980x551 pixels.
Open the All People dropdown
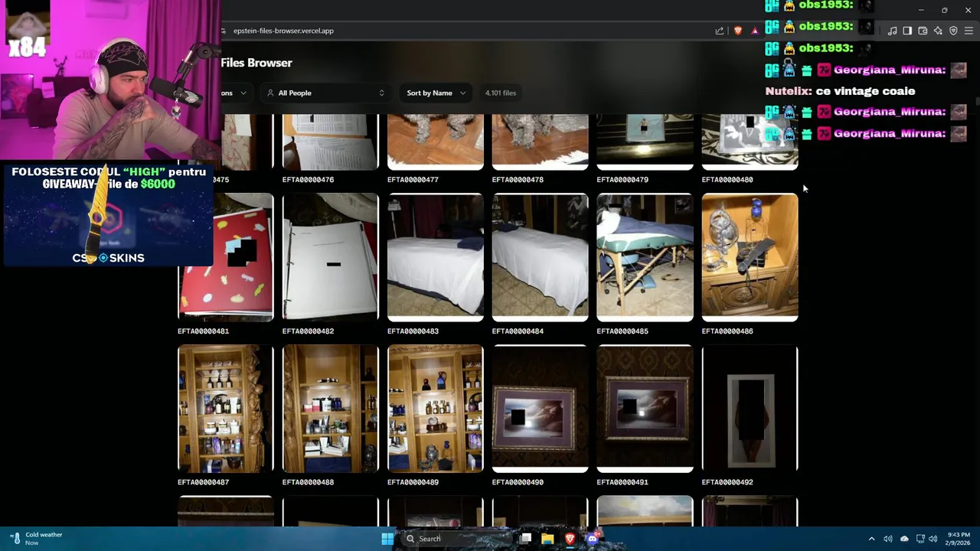(x=325, y=93)
